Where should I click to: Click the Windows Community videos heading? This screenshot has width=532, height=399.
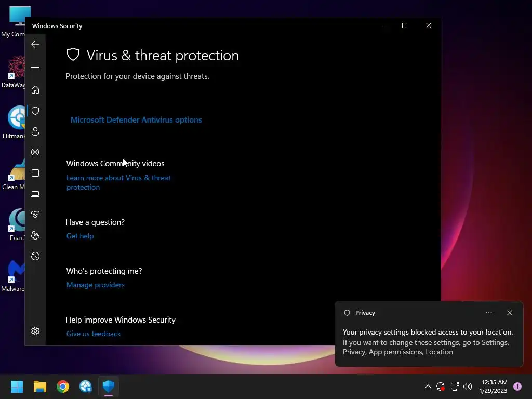pyautogui.click(x=115, y=164)
